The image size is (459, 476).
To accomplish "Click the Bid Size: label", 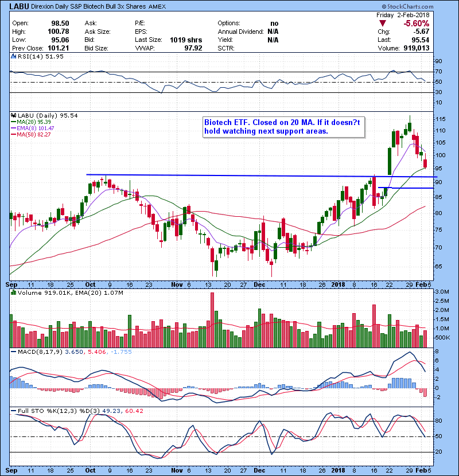I will point(96,48).
